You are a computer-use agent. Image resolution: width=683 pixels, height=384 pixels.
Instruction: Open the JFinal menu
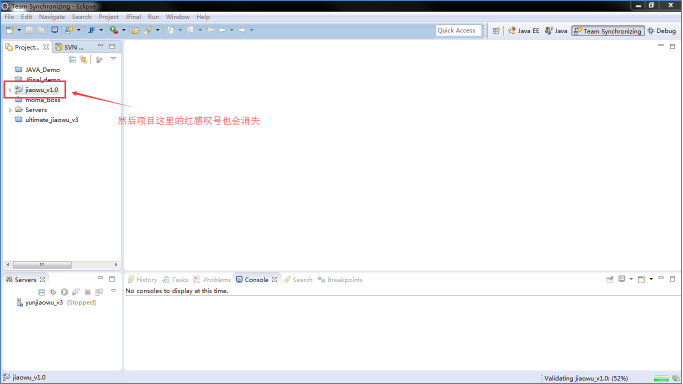[x=133, y=17]
